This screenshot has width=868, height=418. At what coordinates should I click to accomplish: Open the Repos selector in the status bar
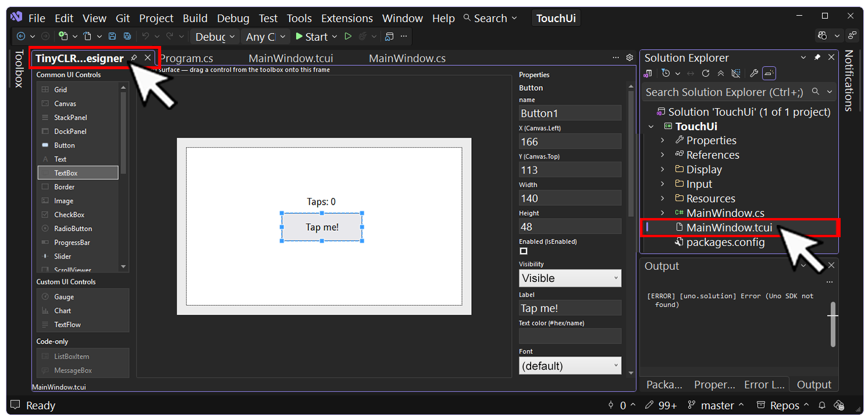tap(782, 405)
